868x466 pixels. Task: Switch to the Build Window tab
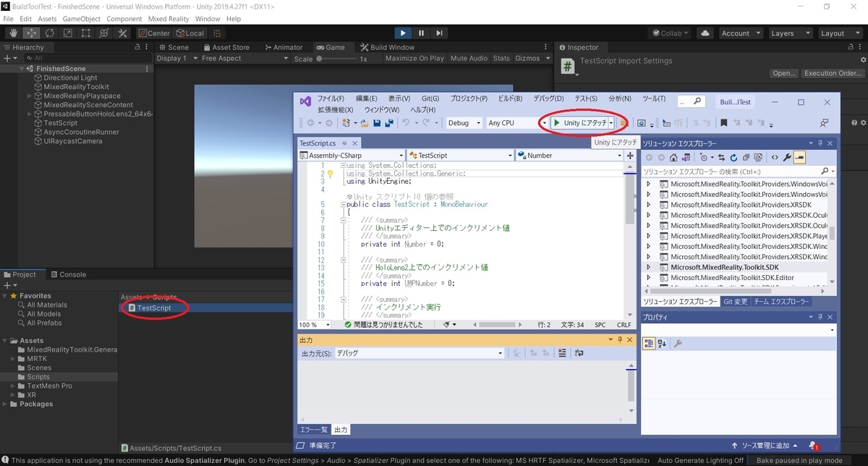coord(387,47)
